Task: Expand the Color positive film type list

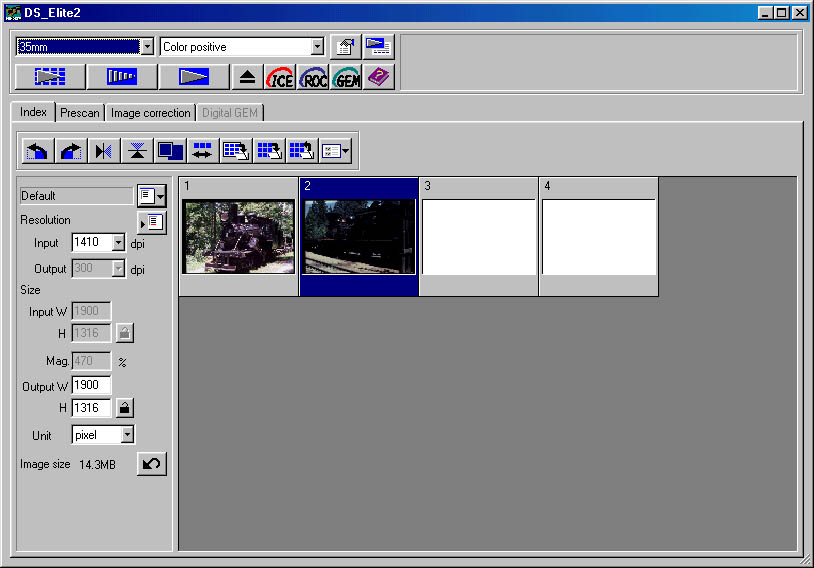Action: click(x=318, y=47)
